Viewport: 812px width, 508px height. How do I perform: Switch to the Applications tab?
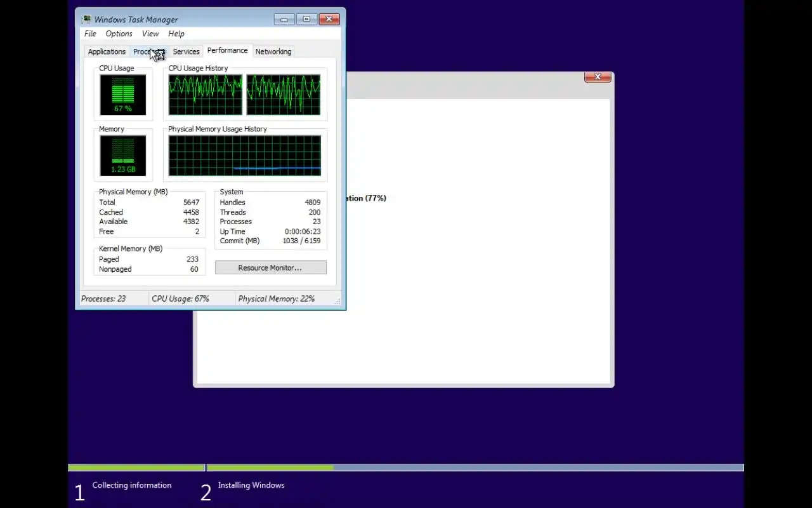(107, 52)
